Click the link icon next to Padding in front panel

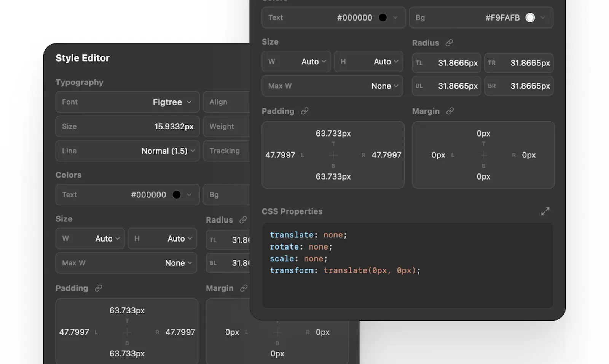coord(304,111)
